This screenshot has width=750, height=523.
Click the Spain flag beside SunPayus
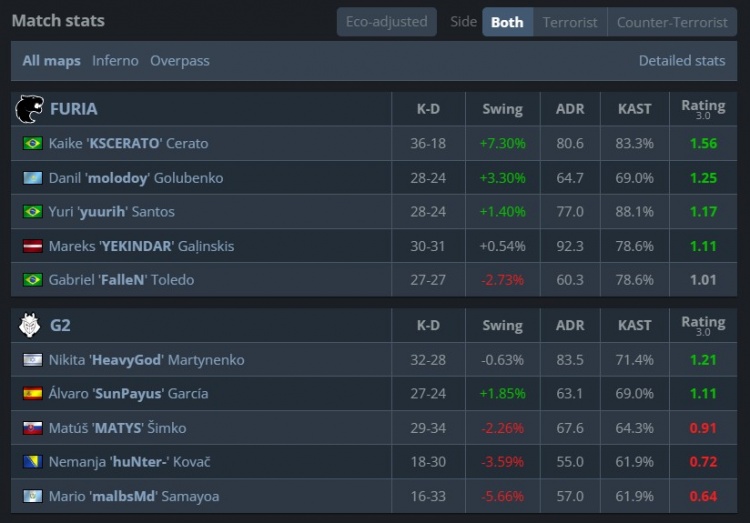33,394
